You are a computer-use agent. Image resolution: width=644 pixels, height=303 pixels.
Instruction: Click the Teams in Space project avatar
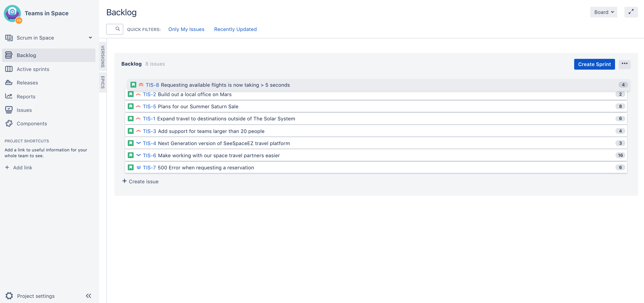tap(13, 13)
